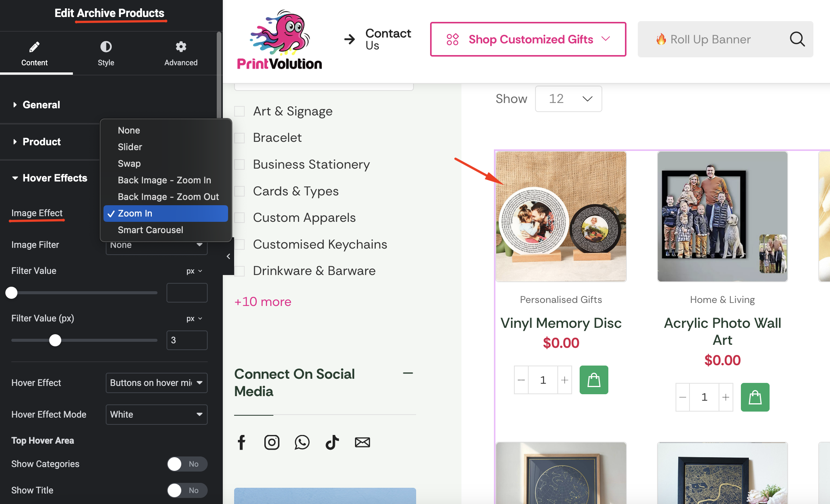Choose the Zoom In option
This screenshot has width=830, height=504.
pyautogui.click(x=165, y=213)
